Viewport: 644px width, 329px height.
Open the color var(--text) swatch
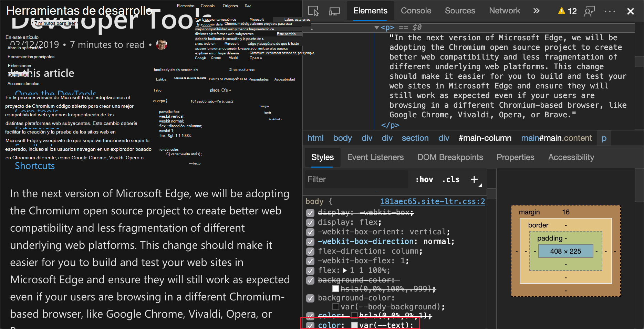pos(354,325)
